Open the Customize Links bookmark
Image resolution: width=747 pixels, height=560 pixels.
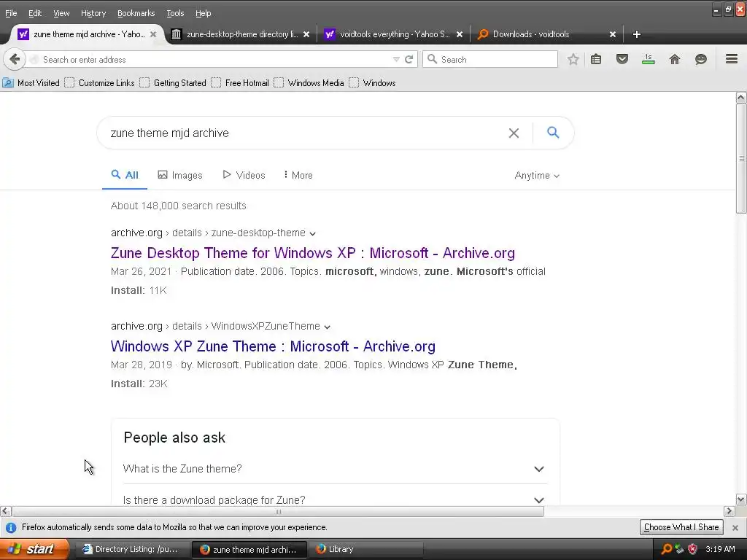pyautogui.click(x=99, y=83)
